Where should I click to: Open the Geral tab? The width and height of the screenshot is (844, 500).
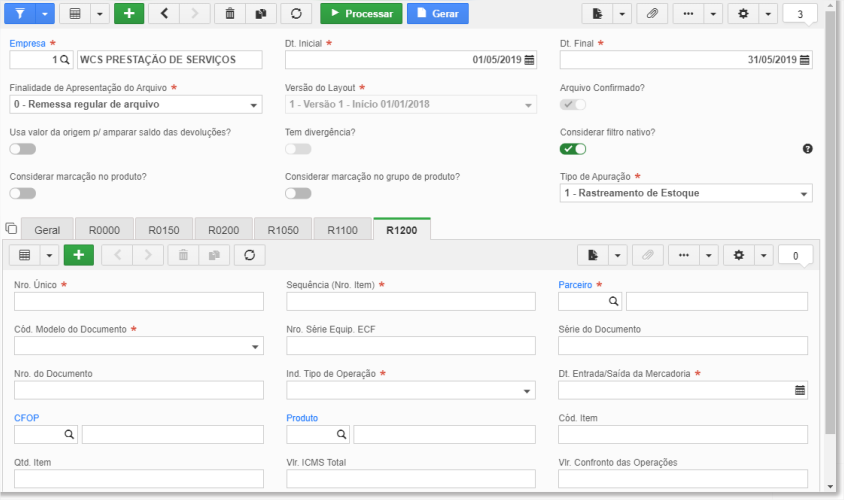[x=47, y=230]
